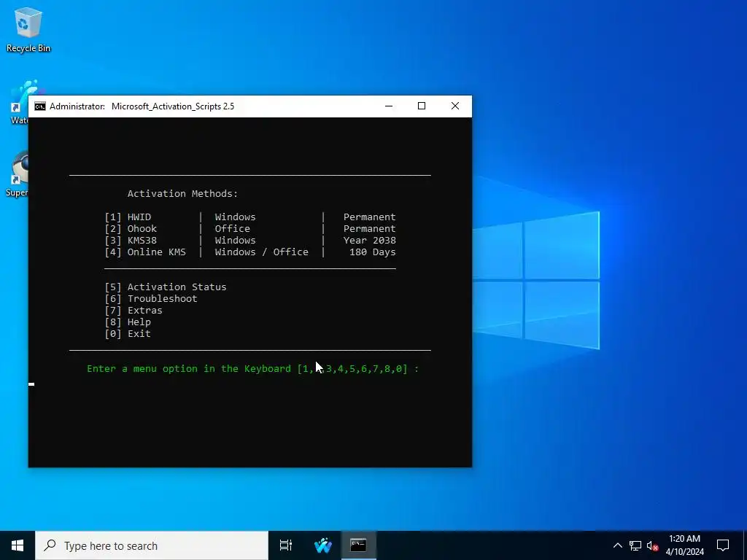Viewport: 747px width, 560px height.
Task: Click the muted speaker volume icon
Action: pos(652,545)
